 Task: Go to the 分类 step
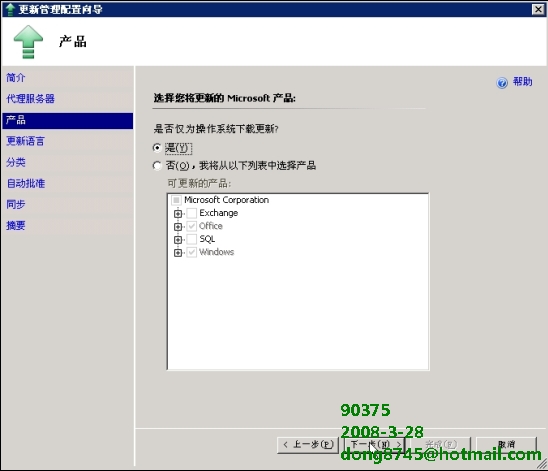(x=16, y=162)
